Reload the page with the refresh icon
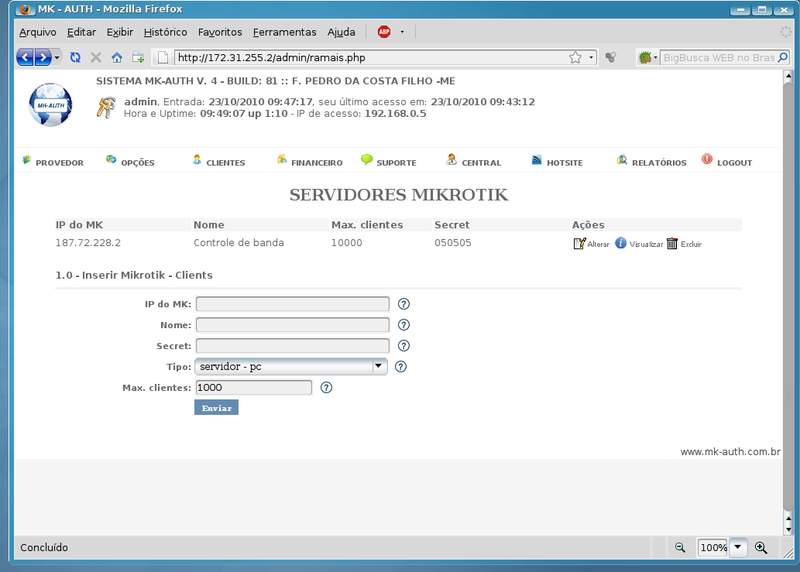This screenshot has height=572, width=800. coord(75,57)
